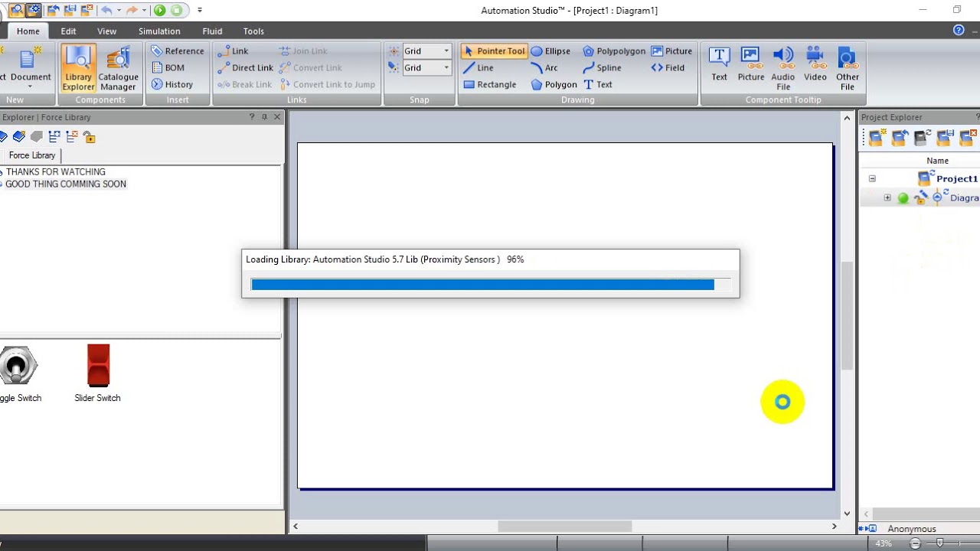Viewport: 980px width, 551px height.
Task: Switch to the Fluid ribbon tab
Action: point(212,31)
